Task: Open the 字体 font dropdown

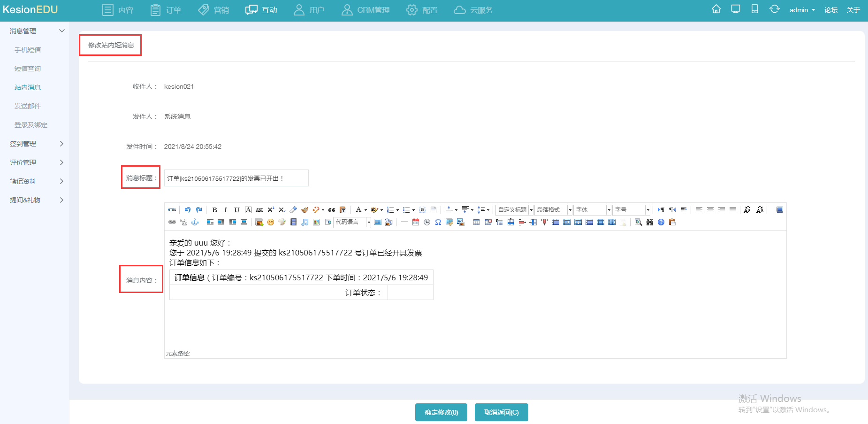Action: tap(593, 210)
